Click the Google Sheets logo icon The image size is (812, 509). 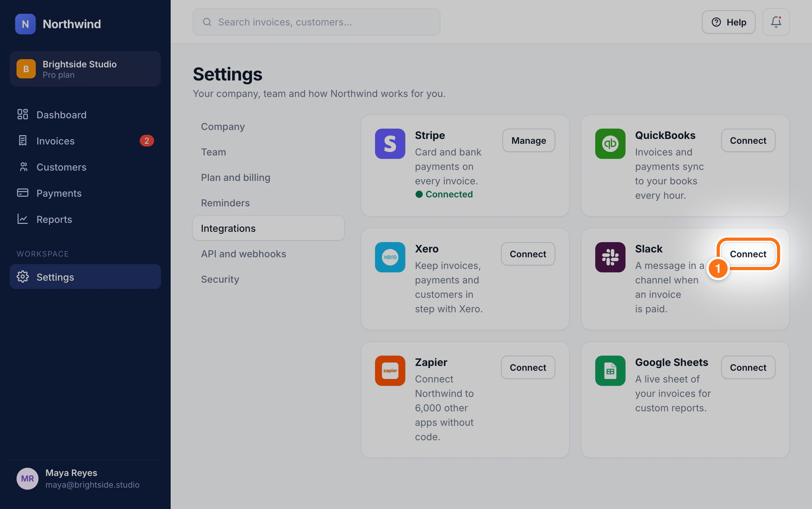(x=610, y=371)
